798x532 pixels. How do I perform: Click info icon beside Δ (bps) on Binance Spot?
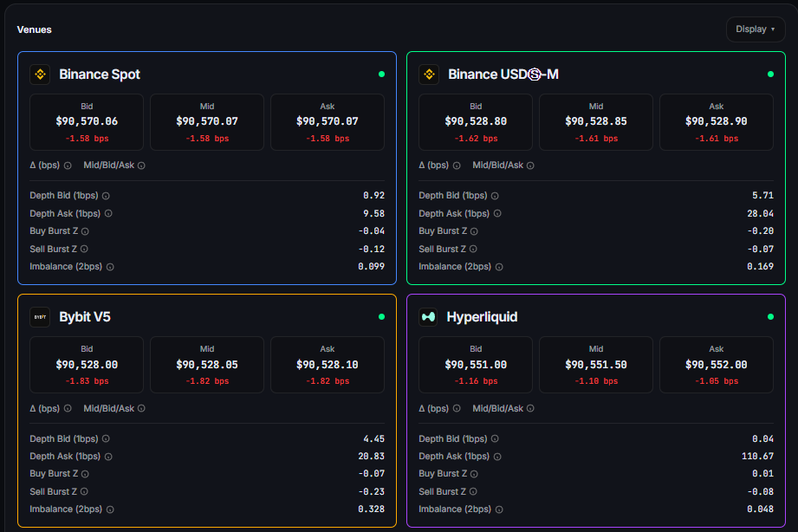click(x=67, y=165)
